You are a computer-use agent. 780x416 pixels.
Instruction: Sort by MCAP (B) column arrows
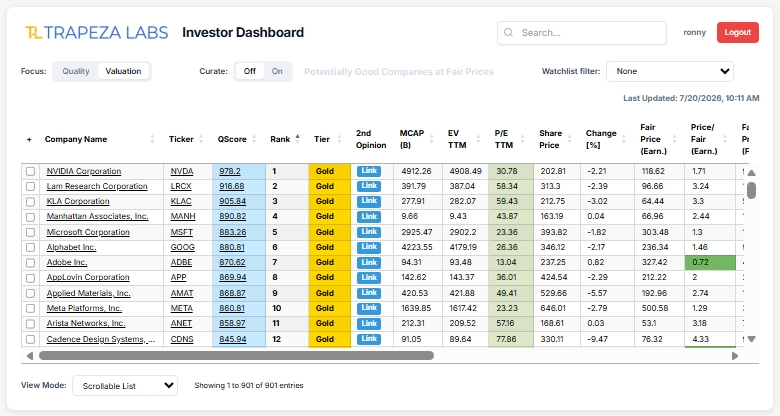coord(431,139)
